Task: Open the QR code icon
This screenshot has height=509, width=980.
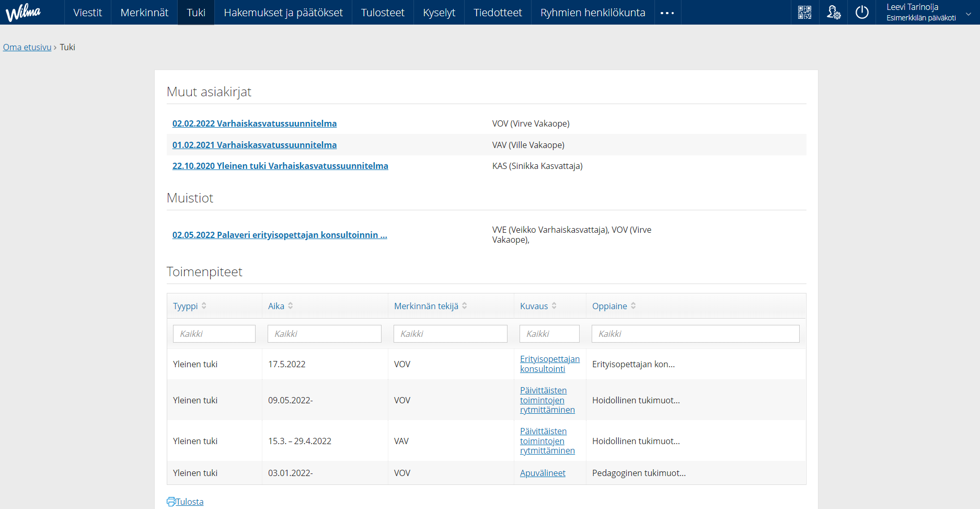Action: 804,12
